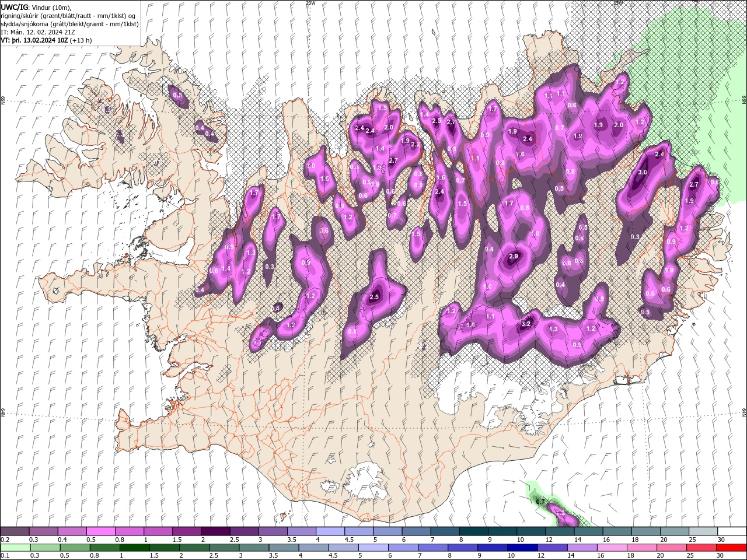Viewport: 747px width, 560px height.
Task: Select the dark purple snow swatch for 2–2.5 mm
Action: click(215, 531)
